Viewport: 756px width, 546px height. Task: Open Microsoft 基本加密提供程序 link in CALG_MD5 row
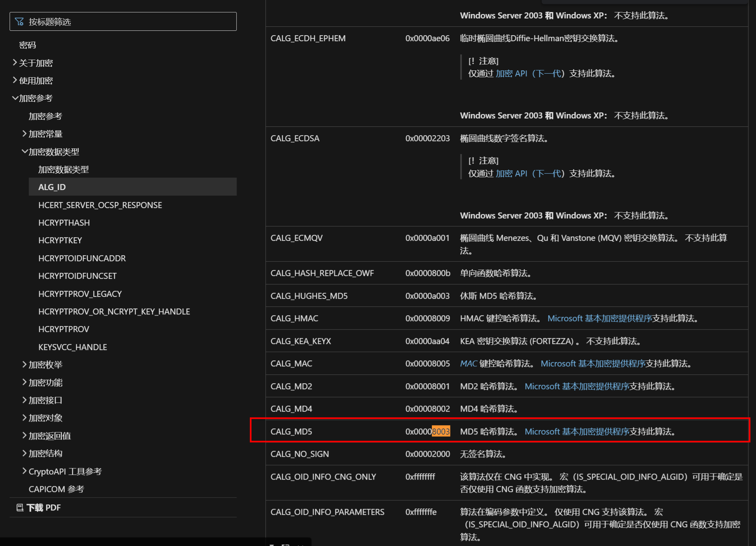576,432
